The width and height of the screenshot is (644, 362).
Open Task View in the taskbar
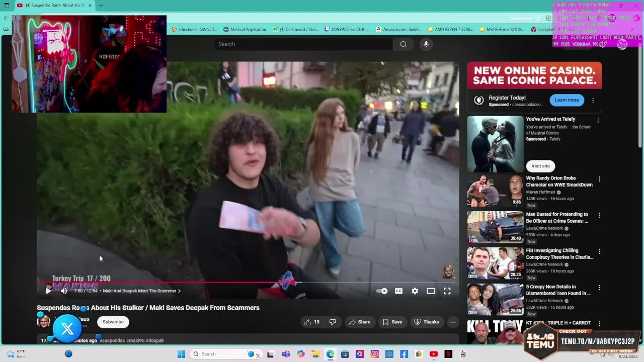click(271, 354)
